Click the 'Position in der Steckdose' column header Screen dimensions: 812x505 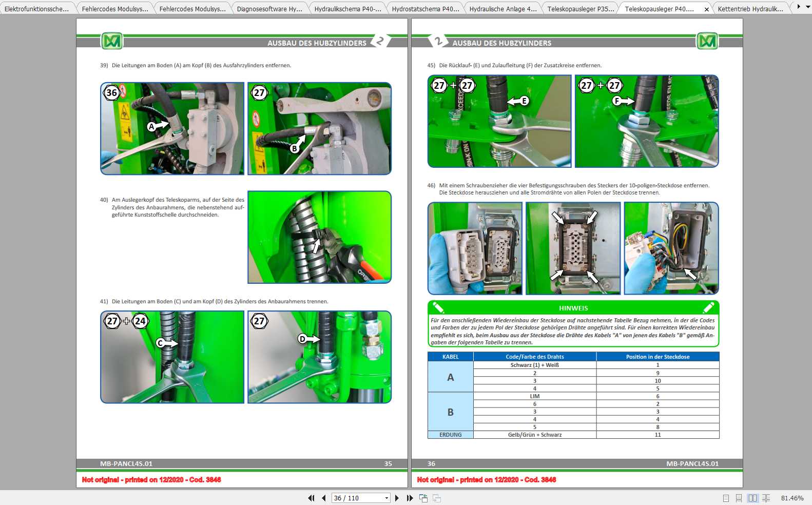(658, 357)
